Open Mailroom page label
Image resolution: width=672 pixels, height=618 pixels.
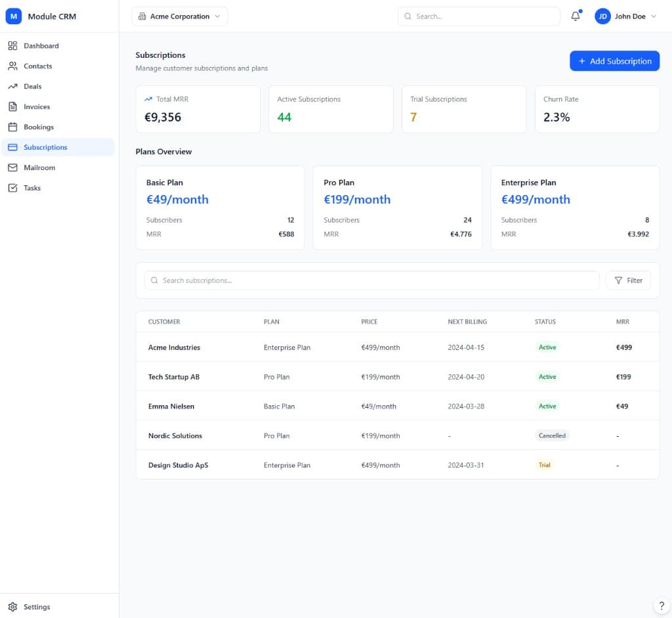39,167
